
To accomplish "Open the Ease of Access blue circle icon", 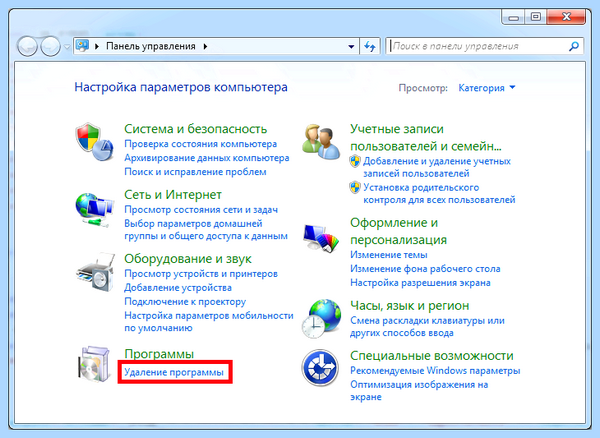I will point(320,368).
